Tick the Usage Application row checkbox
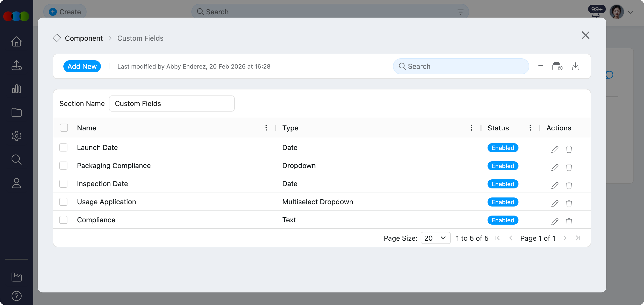Viewport: 644px width, 305px height. pyautogui.click(x=64, y=201)
